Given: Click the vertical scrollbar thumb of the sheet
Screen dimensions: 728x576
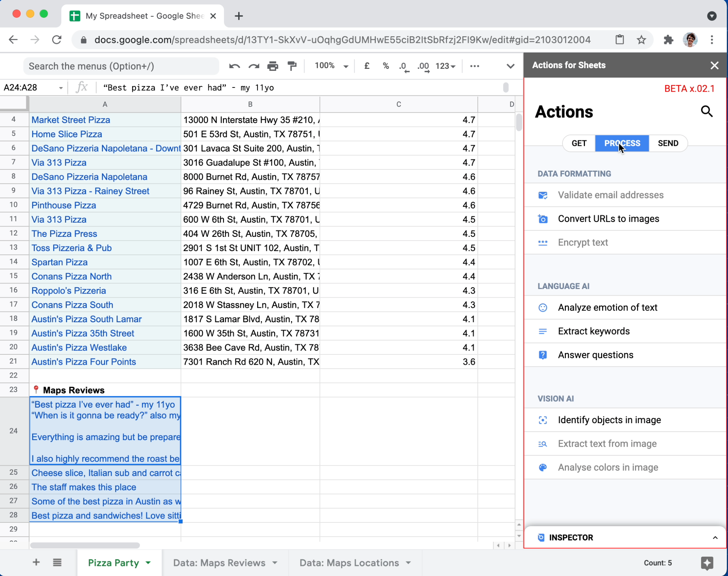Looking at the screenshot, I should 519,122.
